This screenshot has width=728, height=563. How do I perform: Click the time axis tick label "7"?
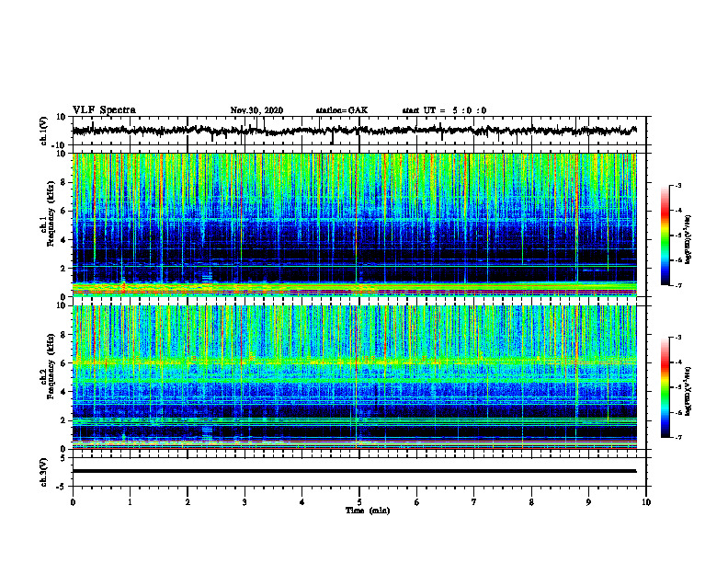pos(474,502)
